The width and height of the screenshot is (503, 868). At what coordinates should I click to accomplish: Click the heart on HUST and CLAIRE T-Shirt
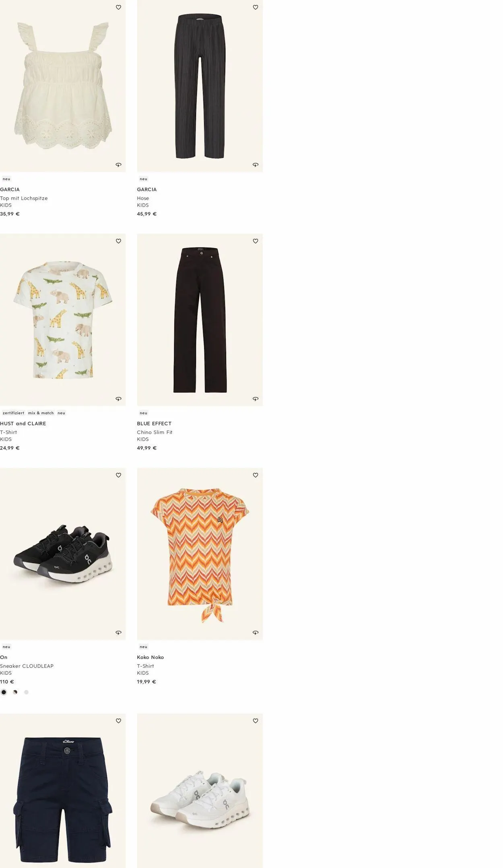[118, 241]
